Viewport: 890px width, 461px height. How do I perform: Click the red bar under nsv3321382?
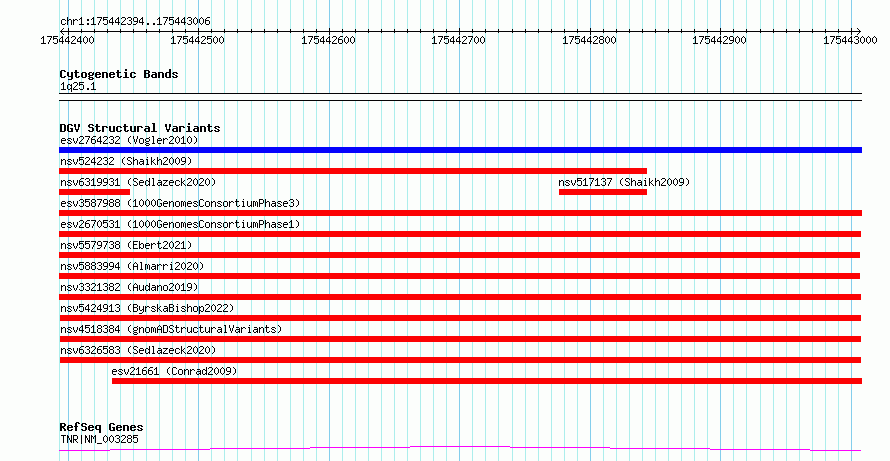tap(460, 297)
